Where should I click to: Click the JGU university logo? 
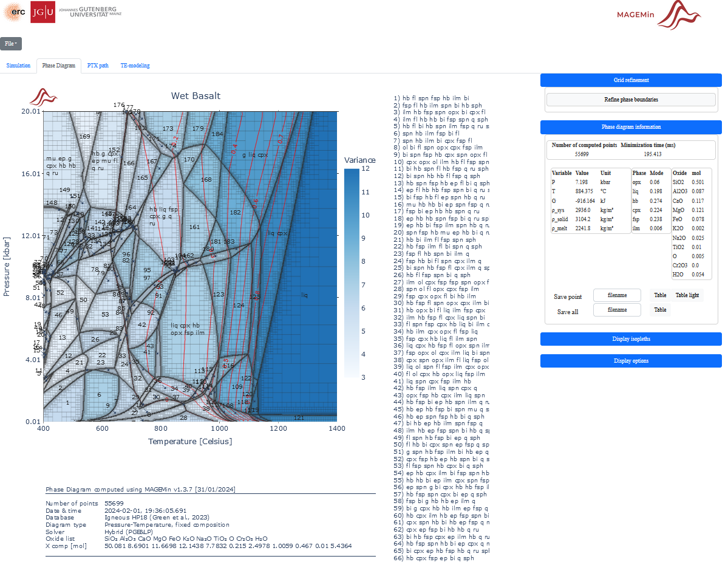(x=43, y=12)
